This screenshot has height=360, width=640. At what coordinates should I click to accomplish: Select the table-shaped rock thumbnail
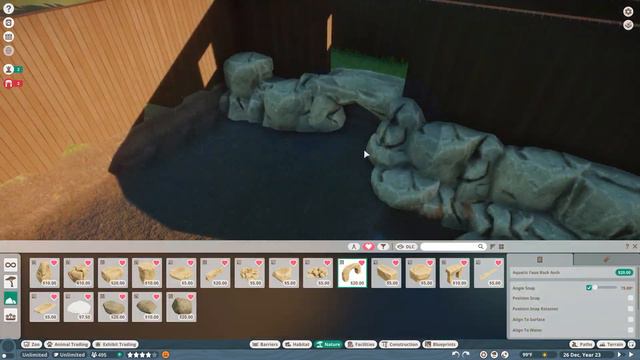tap(454, 273)
